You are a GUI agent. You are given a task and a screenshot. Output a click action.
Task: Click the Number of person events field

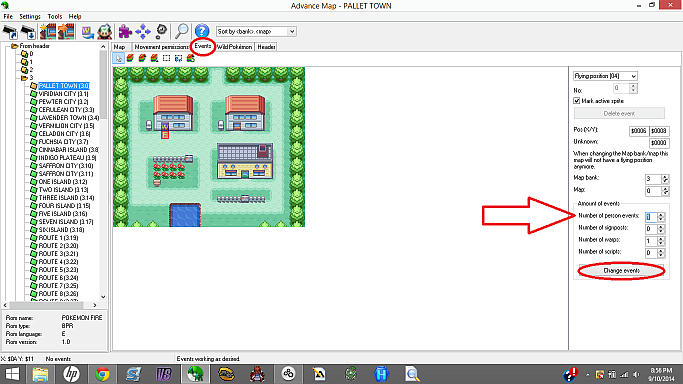tap(651, 217)
